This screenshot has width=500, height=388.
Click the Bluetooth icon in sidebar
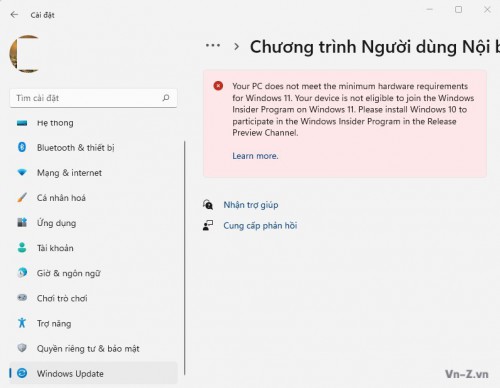click(x=22, y=147)
